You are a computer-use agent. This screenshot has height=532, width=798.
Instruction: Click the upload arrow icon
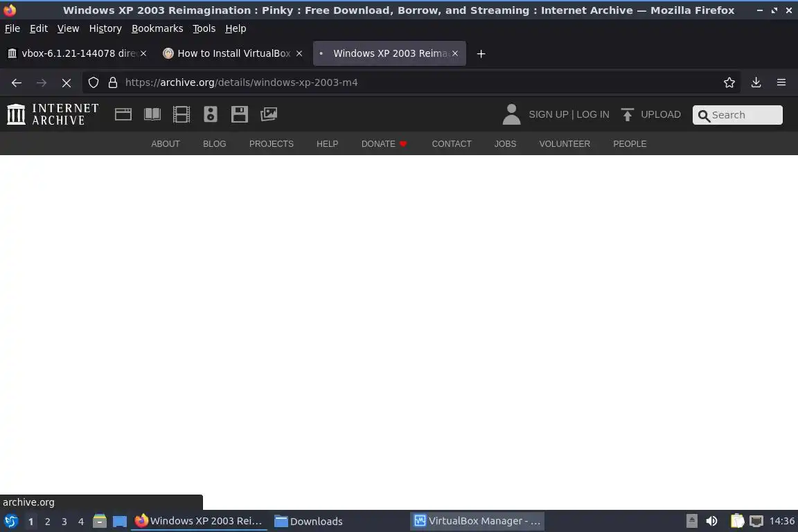628,114
